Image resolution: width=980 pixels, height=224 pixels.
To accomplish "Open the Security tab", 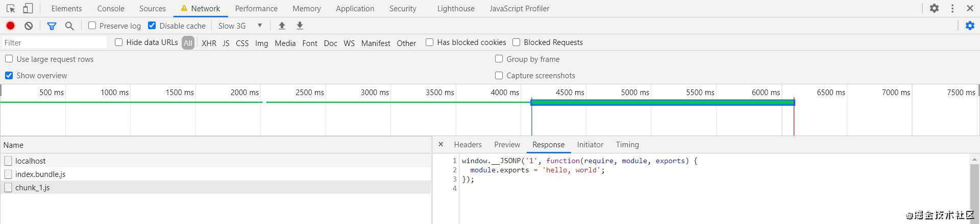I will [x=403, y=9].
